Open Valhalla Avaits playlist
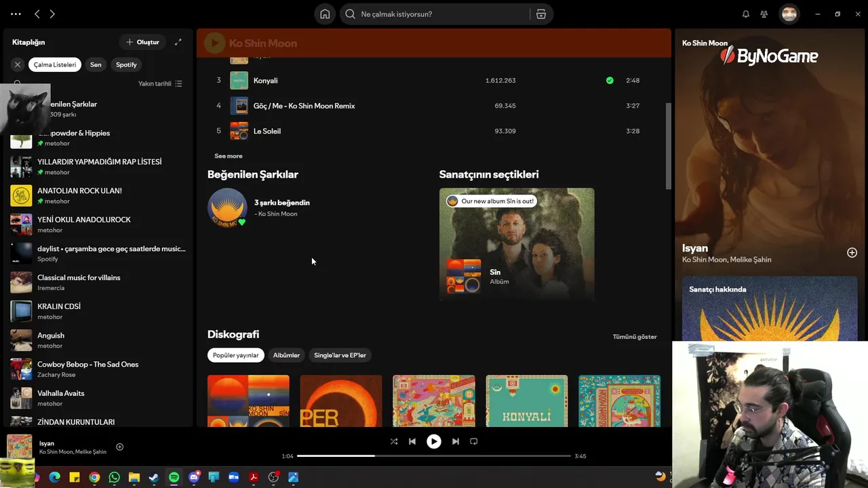 pyautogui.click(x=98, y=398)
